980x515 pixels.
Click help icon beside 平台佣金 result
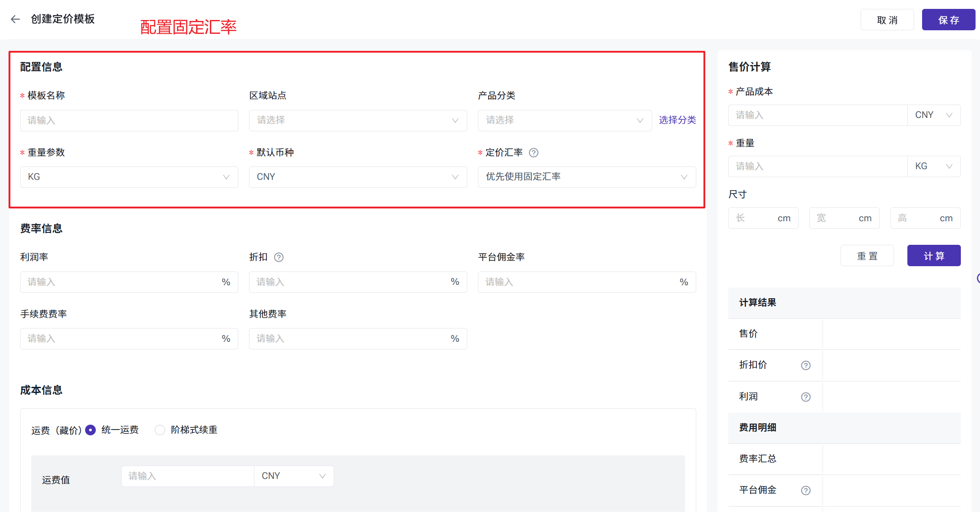coord(805,491)
